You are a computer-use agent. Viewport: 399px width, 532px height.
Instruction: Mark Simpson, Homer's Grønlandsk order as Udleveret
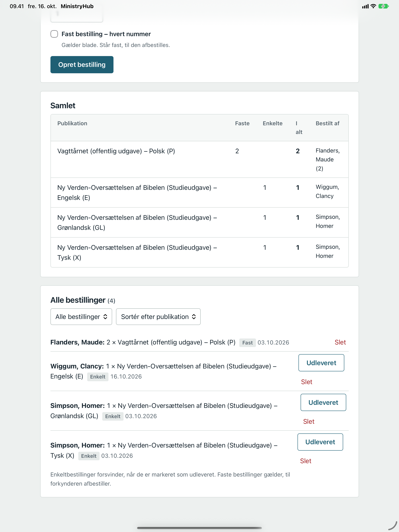coord(323,402)
